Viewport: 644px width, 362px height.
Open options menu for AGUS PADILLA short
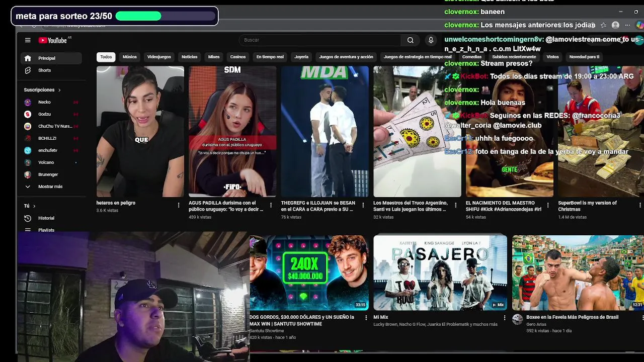tap(271, 205)
